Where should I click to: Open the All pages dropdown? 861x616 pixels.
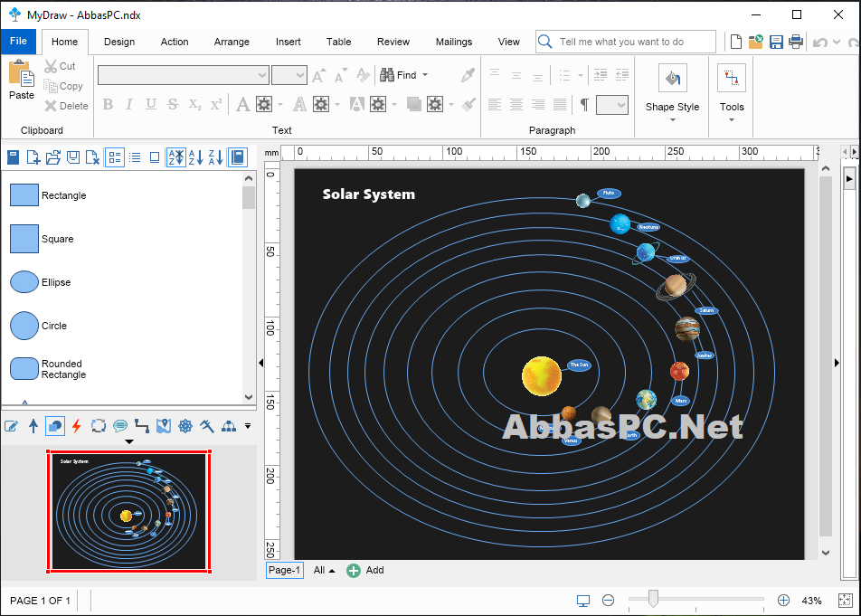(x=324, y=571)
